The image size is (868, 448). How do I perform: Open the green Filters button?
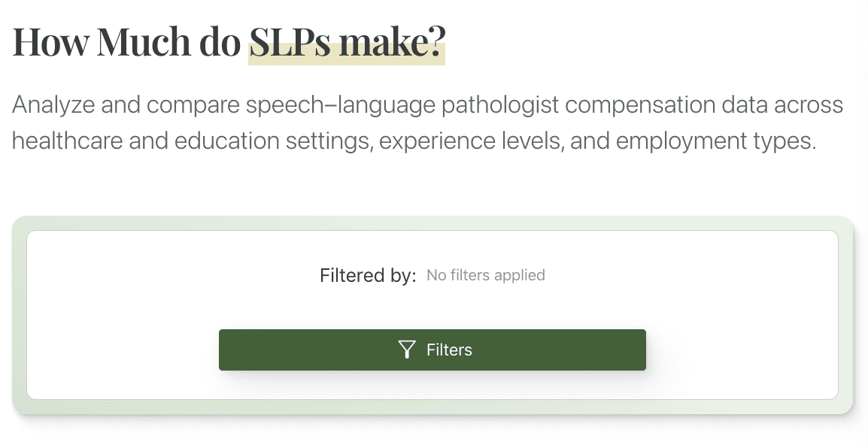[432, 350]
